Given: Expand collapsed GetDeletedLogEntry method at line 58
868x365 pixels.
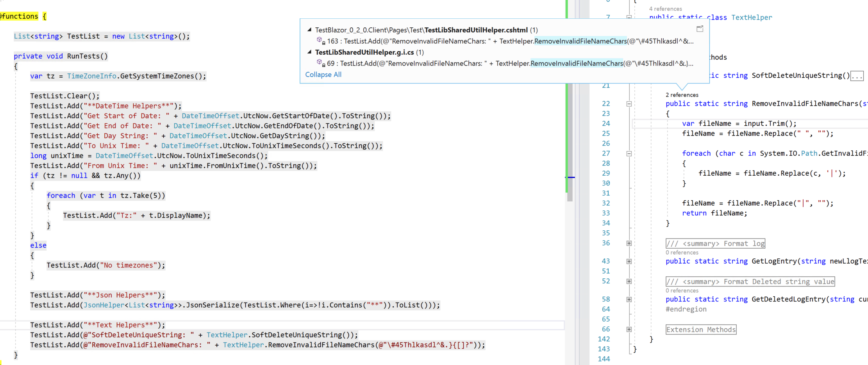Looking at the screenshot, I should pos(629,299).
